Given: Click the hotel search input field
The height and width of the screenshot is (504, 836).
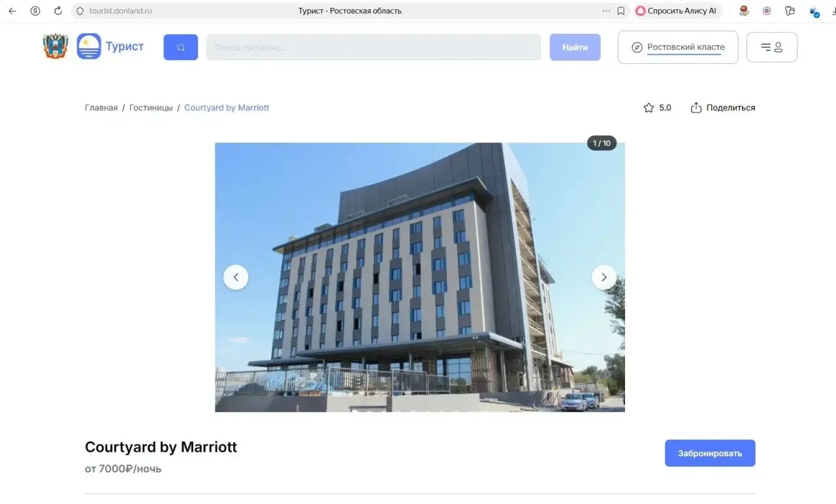Looking at the screenshot, I should click(x=373, y=47).
